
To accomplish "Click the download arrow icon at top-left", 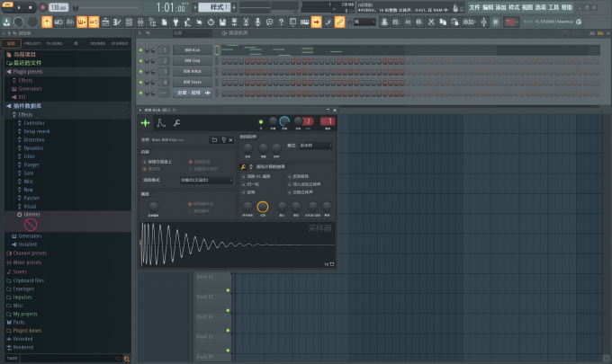I will [6, 22].
